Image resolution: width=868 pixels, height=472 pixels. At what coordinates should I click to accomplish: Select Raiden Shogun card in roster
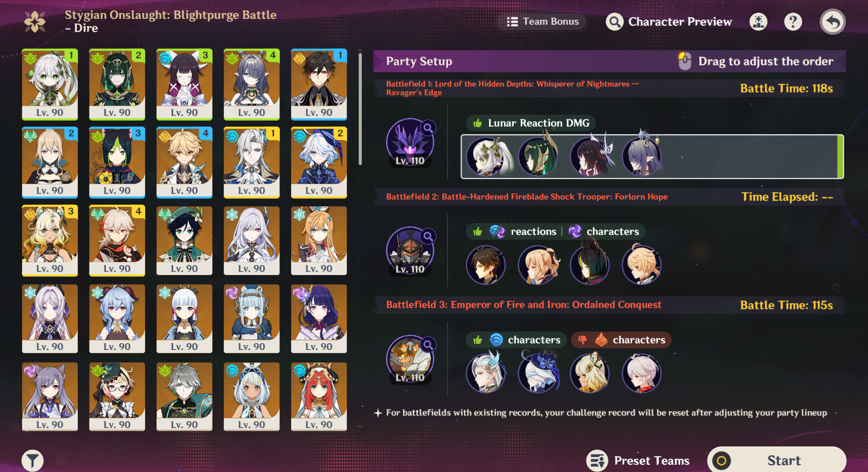pyautogui.click(x=319, y=319)
